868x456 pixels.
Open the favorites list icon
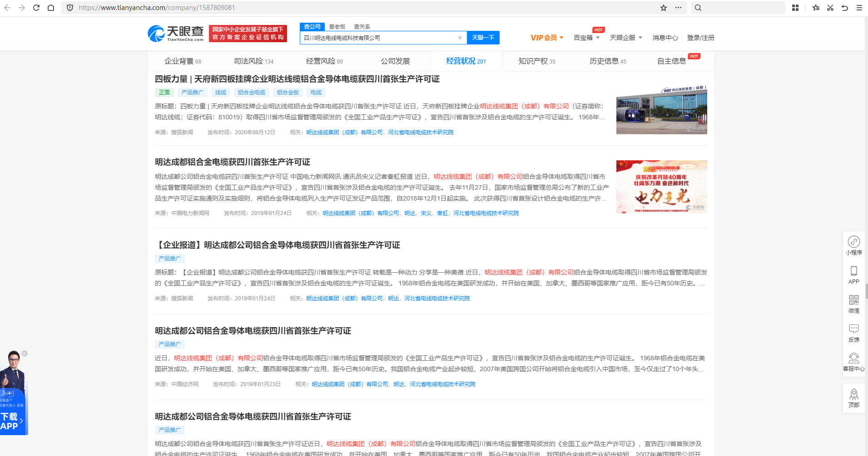click(816, 8)
